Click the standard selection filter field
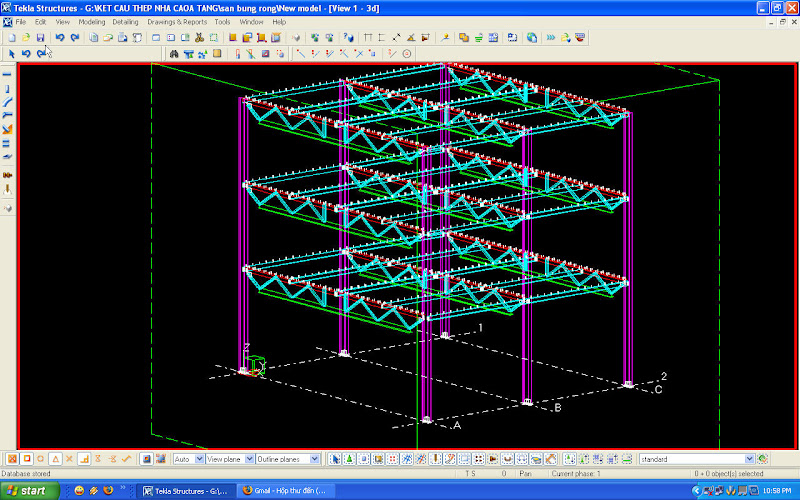The height and width of the screenshot is (500, 800). 681,459
